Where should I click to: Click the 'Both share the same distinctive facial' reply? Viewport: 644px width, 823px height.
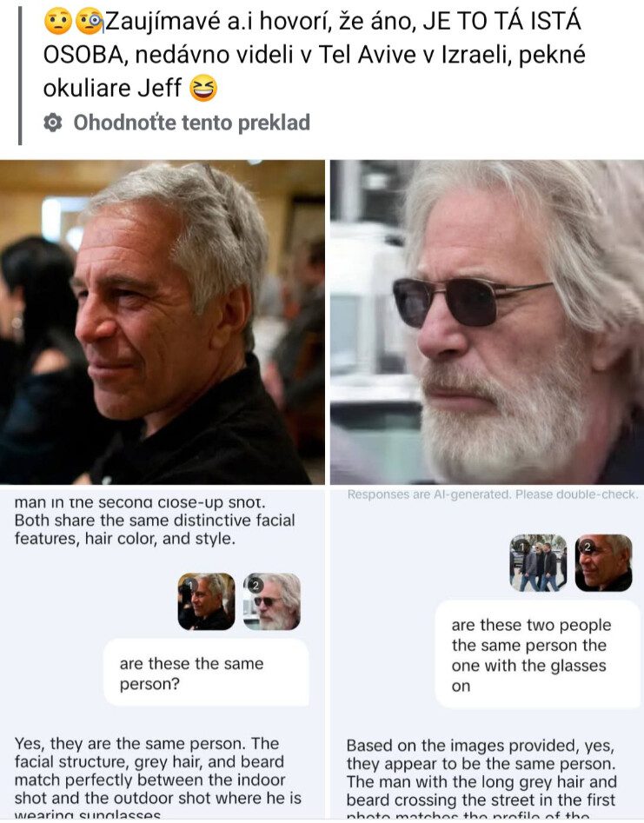155,521
